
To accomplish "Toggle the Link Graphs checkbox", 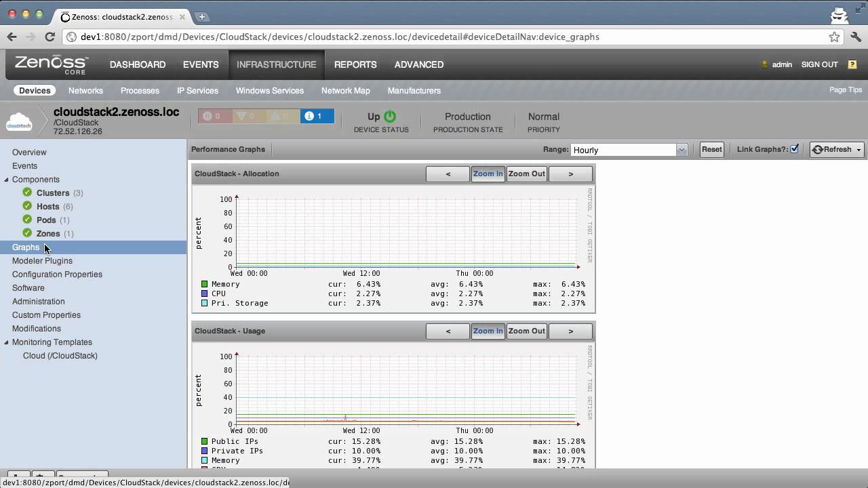I will coord(794,149).
